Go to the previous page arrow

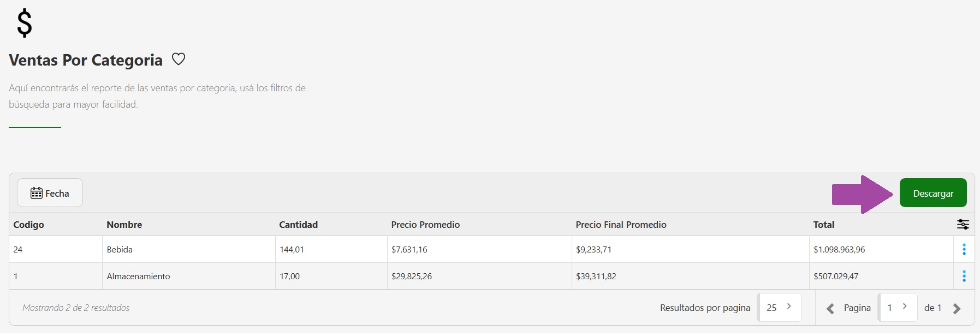[x=830, y=309]
